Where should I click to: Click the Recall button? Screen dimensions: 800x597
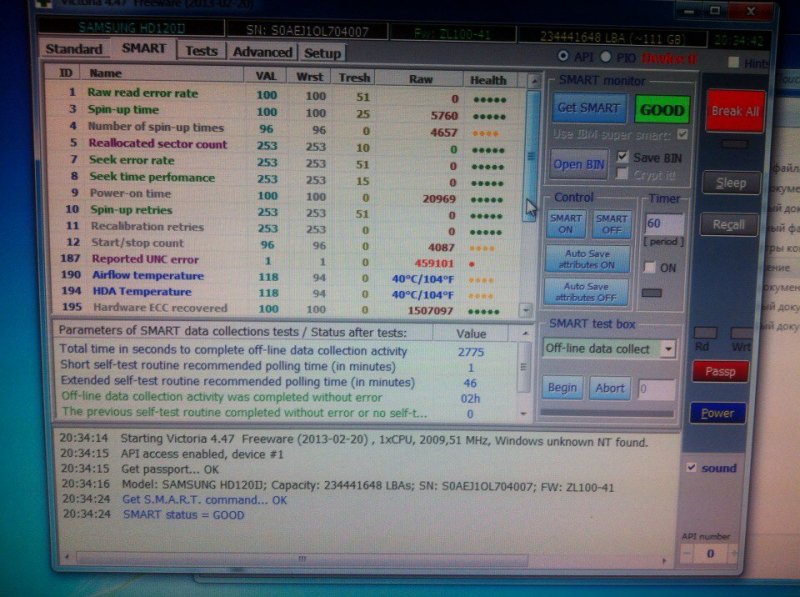point(729,225)
